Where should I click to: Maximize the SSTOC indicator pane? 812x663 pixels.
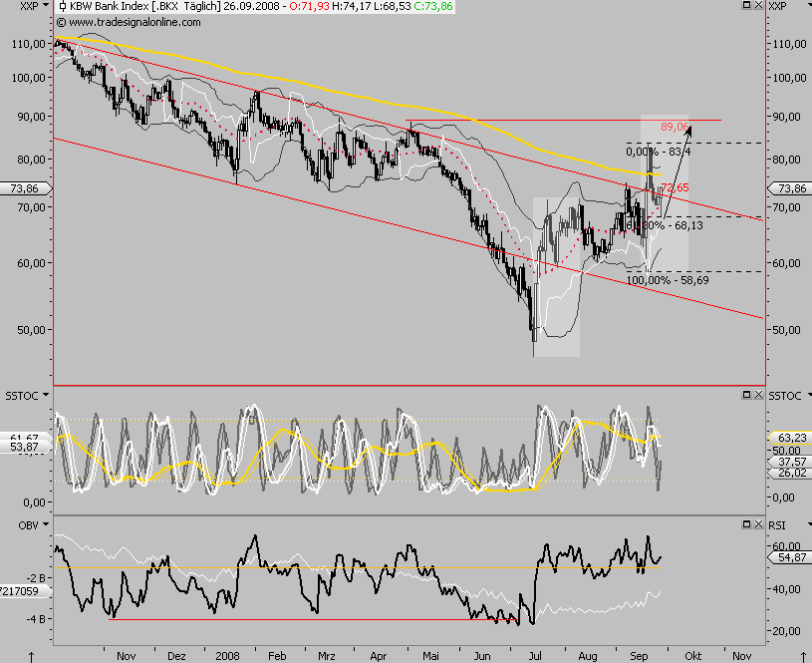pyautogui.click(x=746, y=395)
